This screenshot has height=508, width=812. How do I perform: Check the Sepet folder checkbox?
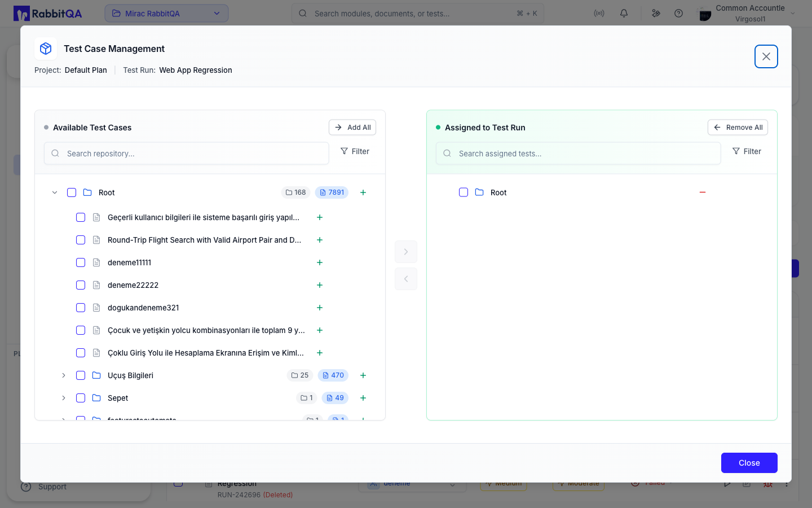click(81, 398)
